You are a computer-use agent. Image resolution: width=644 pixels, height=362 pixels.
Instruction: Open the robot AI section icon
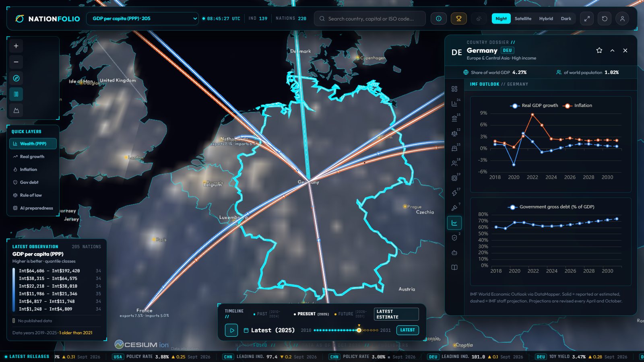click(x=454, y=253)
